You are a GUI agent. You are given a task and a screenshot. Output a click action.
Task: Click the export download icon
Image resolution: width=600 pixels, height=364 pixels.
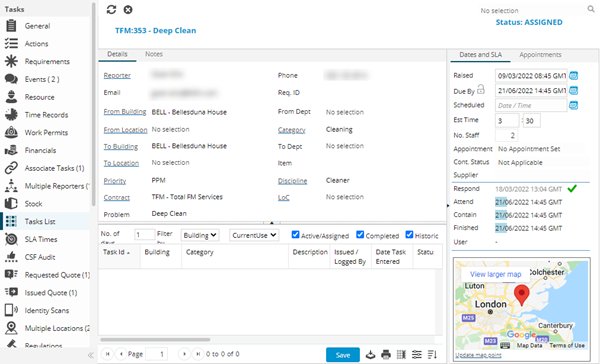370,354
